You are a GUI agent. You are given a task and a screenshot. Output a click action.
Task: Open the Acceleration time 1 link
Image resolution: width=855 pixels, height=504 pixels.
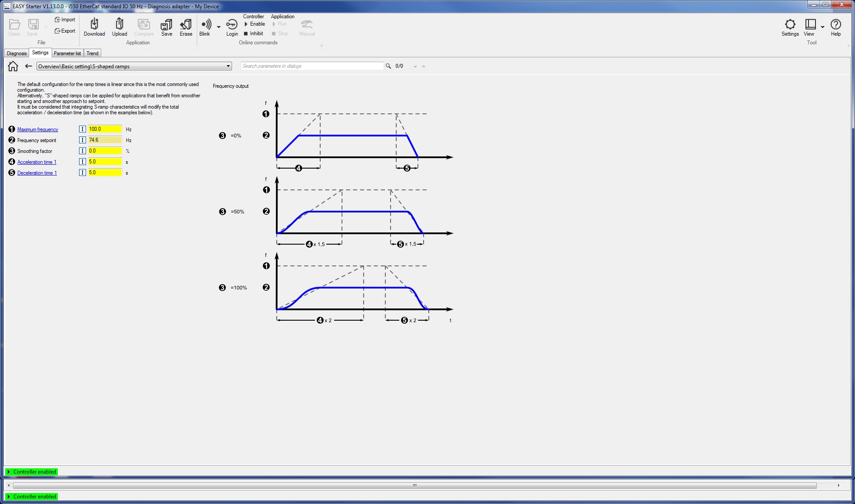(x=37, y=162)
